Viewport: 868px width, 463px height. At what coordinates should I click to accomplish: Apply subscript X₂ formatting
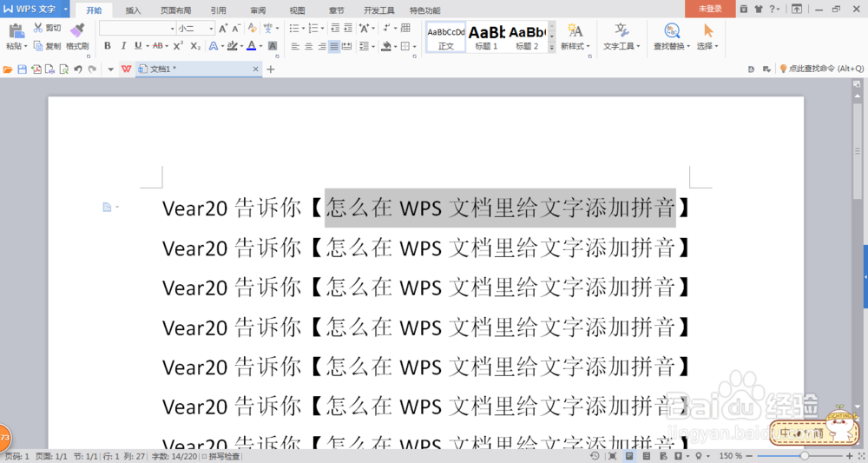click(194, 46)
